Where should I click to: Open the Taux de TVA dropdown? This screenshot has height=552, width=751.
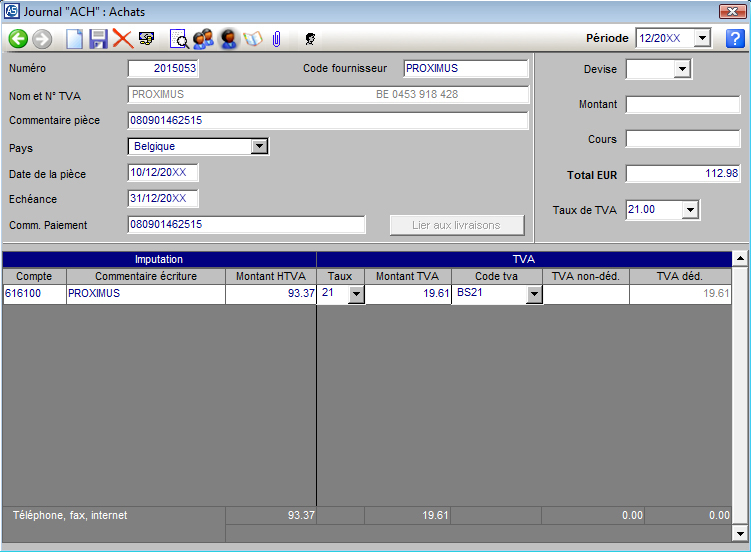tap(689, 210)
